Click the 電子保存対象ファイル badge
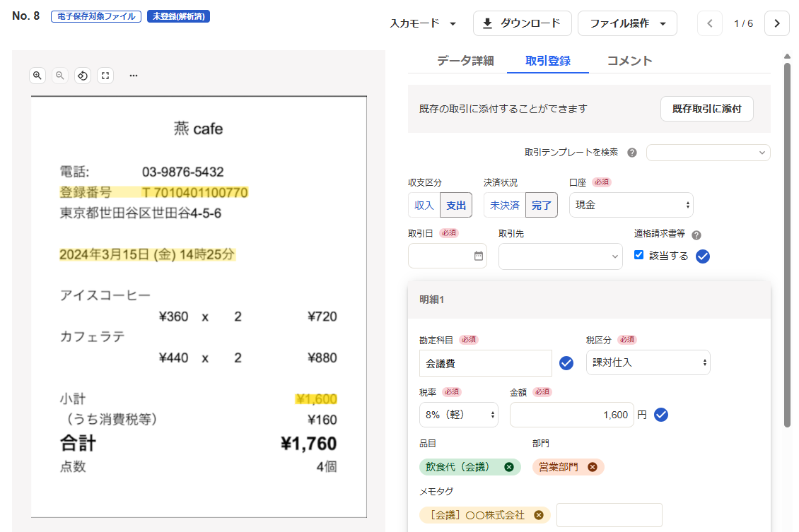This screenshot has height=532, width=799. pos(95,16)
